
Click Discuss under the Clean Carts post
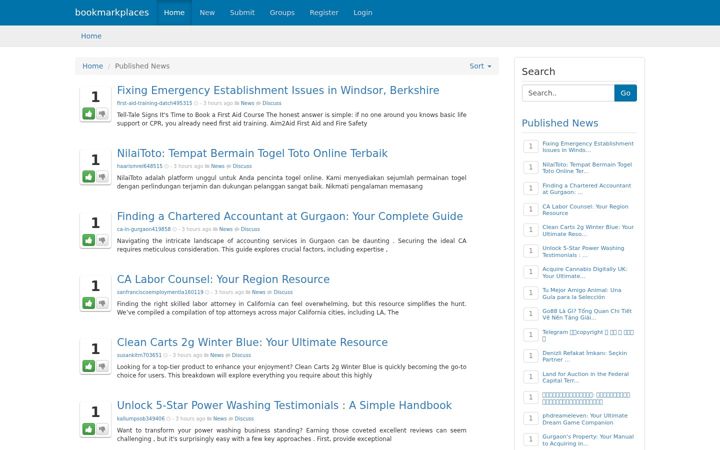tap(241, 355)
